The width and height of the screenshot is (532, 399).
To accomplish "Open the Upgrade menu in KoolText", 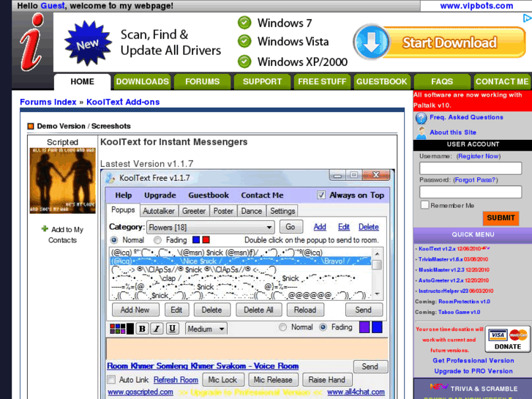I will coord(160,195).
